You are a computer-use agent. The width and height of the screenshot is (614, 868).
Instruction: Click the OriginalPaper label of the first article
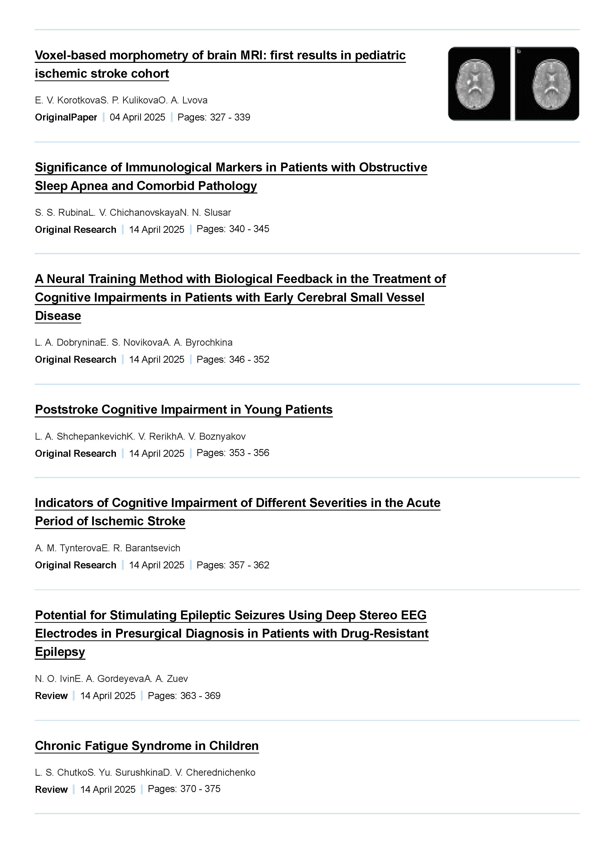pyautogui.click(x=66, y=117)
